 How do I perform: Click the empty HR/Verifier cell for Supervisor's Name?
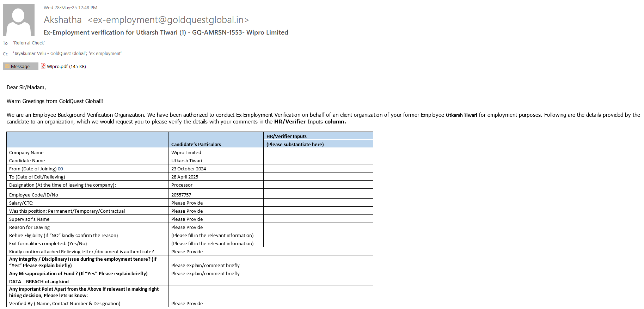[x=318, y=219]
